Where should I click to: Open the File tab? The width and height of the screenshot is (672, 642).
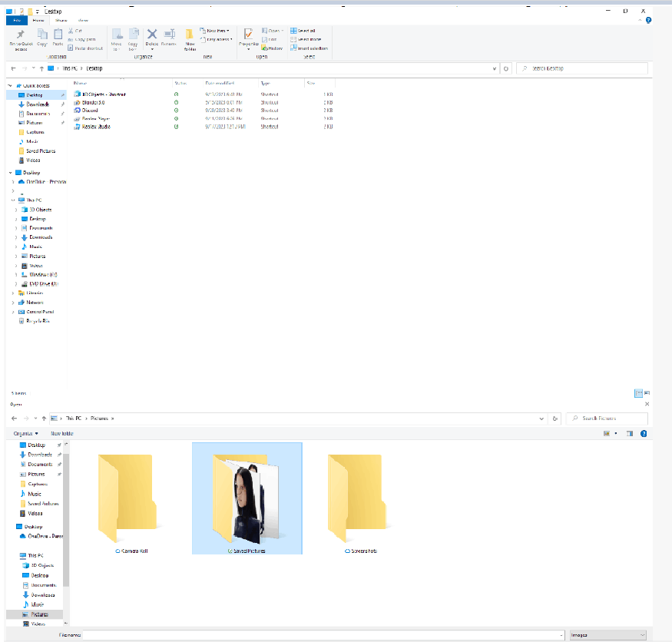(17, 20)
